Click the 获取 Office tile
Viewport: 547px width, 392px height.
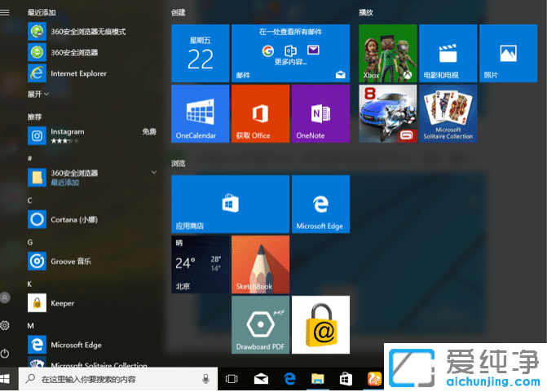click(261, 114)
